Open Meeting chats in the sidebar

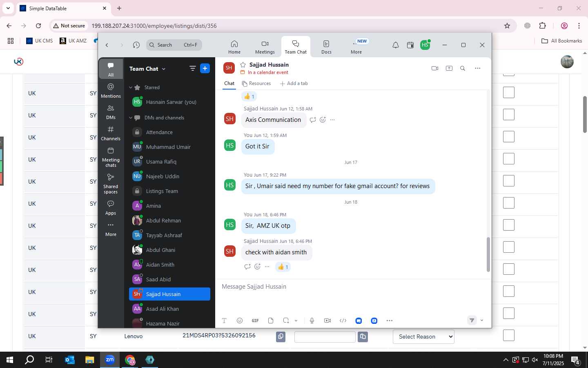[x=111, y=157]
